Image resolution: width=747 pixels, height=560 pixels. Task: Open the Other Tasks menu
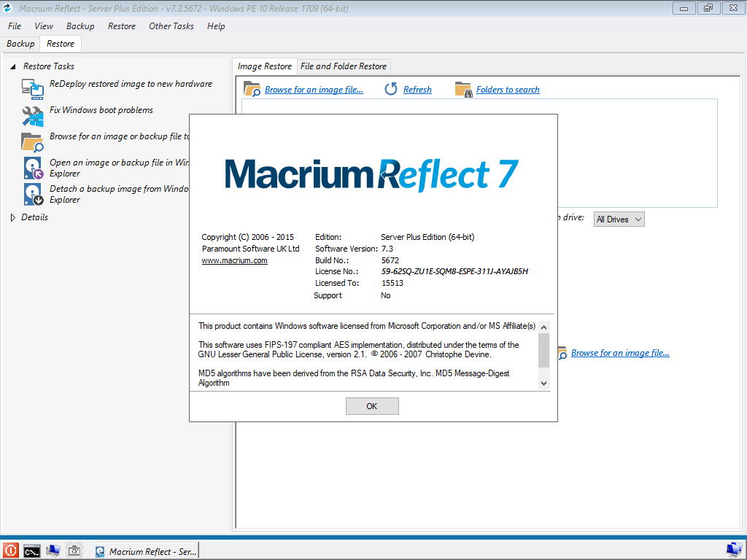[x=171, y=26]
